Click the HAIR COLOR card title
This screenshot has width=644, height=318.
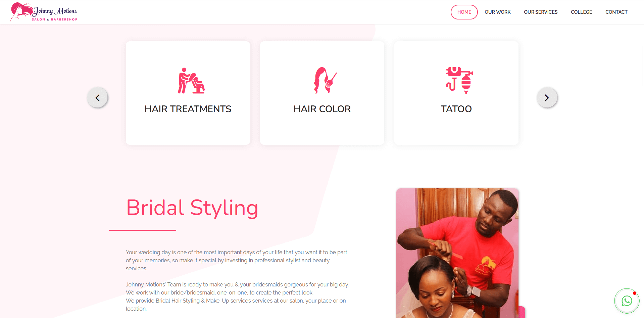pyautogui.click(x=322, y=109)
